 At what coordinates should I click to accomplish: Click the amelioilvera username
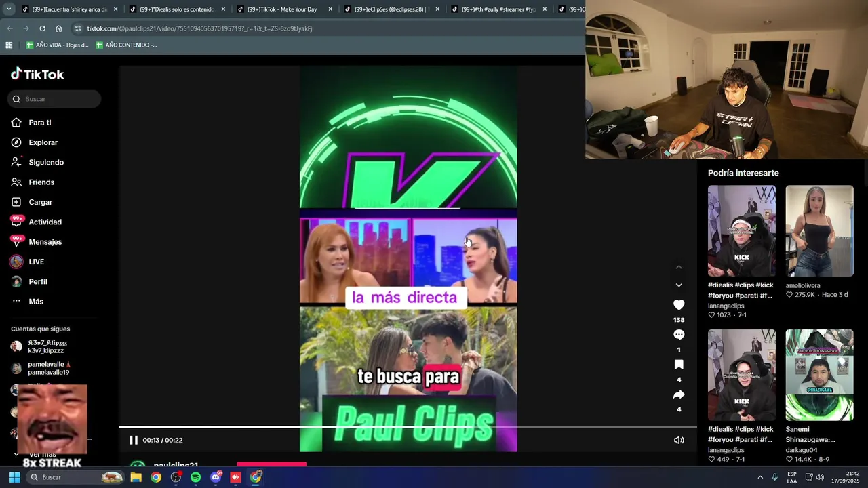tap(803, 285)
